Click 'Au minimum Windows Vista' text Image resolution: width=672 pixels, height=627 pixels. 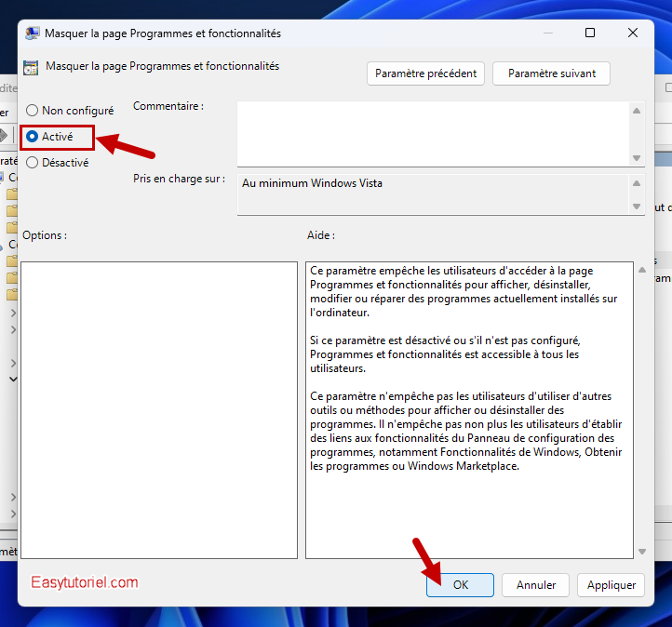coord(312,183)
